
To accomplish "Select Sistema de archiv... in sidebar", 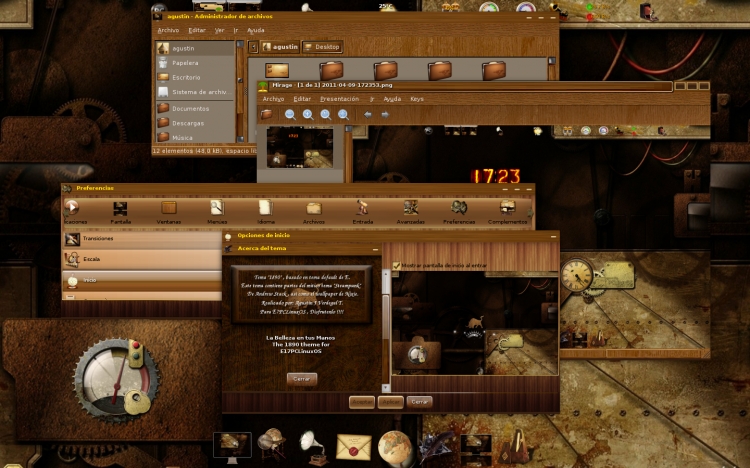I will pos(195,92).
